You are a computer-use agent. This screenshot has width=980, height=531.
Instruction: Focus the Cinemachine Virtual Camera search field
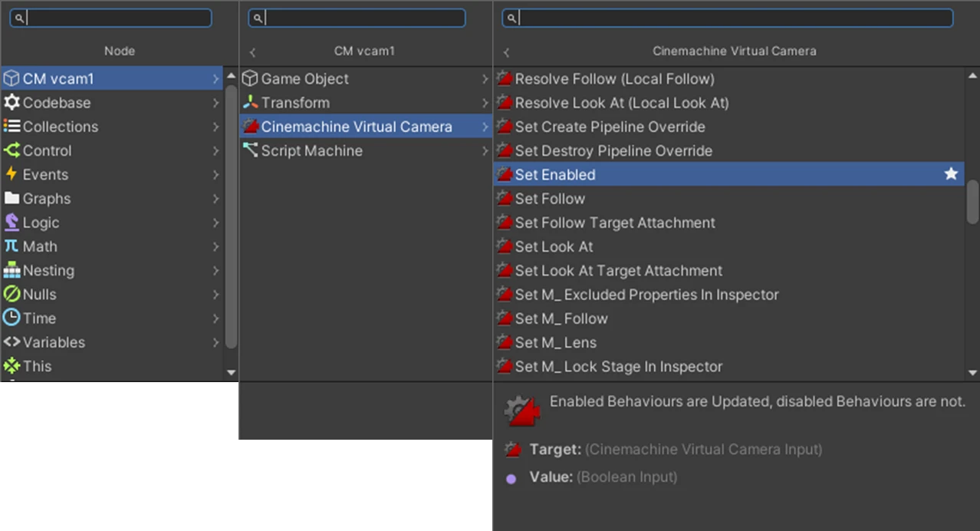728,18
